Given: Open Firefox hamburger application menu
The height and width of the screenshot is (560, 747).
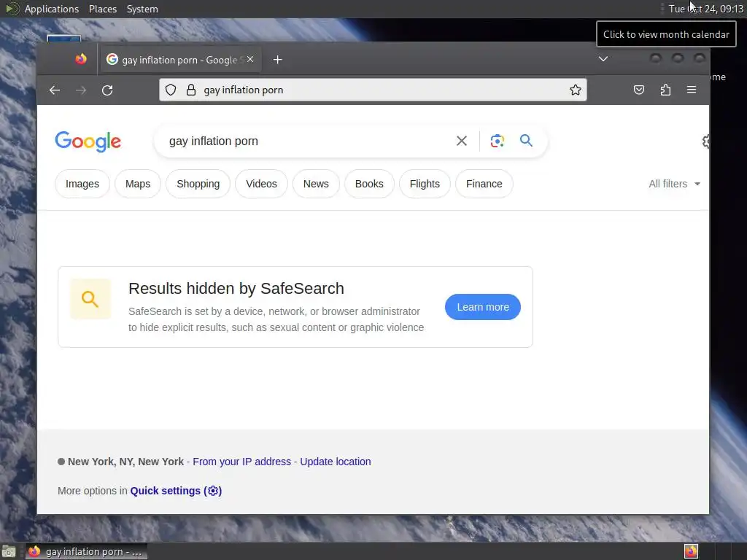Looking at the screenshot, I should click(692, 90).
